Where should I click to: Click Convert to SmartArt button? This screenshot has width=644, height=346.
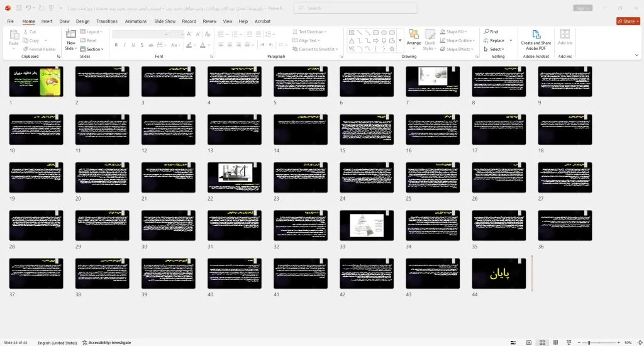tap(316, 49)
